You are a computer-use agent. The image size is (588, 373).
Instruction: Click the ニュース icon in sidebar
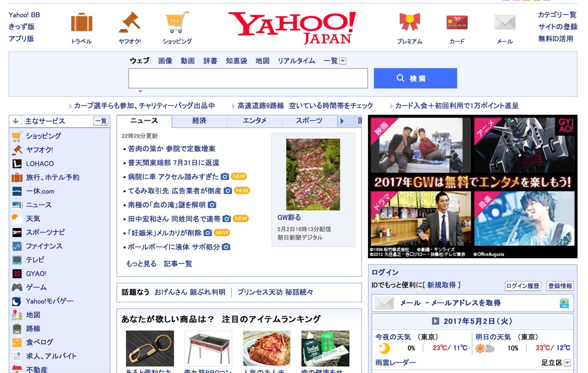(x=17, y=205)
